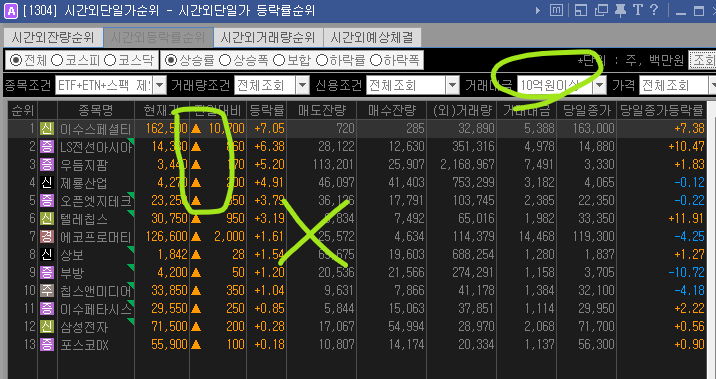The width and height of the screenshot is (716, 379).
Task: Select the 하락폭 radio button
Action: (x=375, y=60)
